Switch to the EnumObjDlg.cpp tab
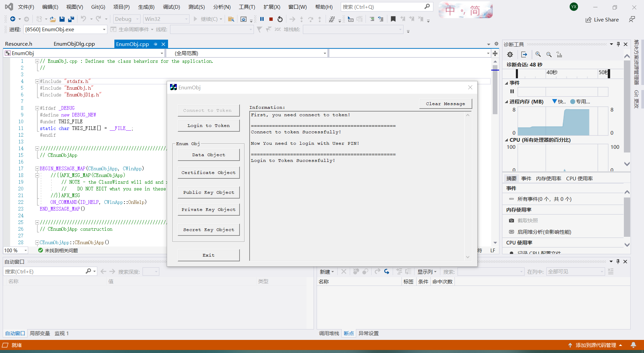This screenshot has width=644, height=353. pos(74,44)
